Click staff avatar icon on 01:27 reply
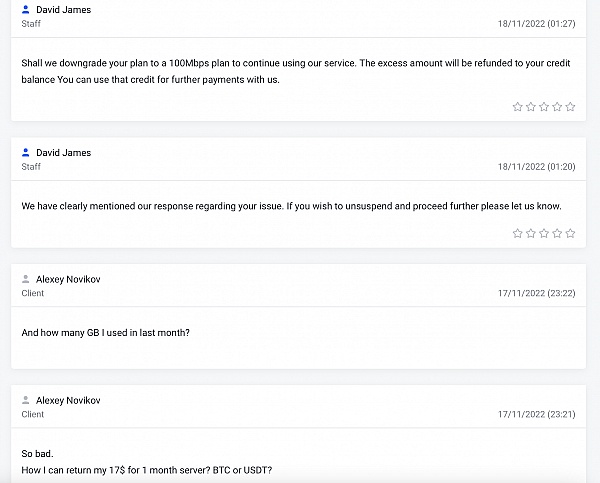Screen dimensions: 600x483 pyautogui.click(x=26, y=10)
